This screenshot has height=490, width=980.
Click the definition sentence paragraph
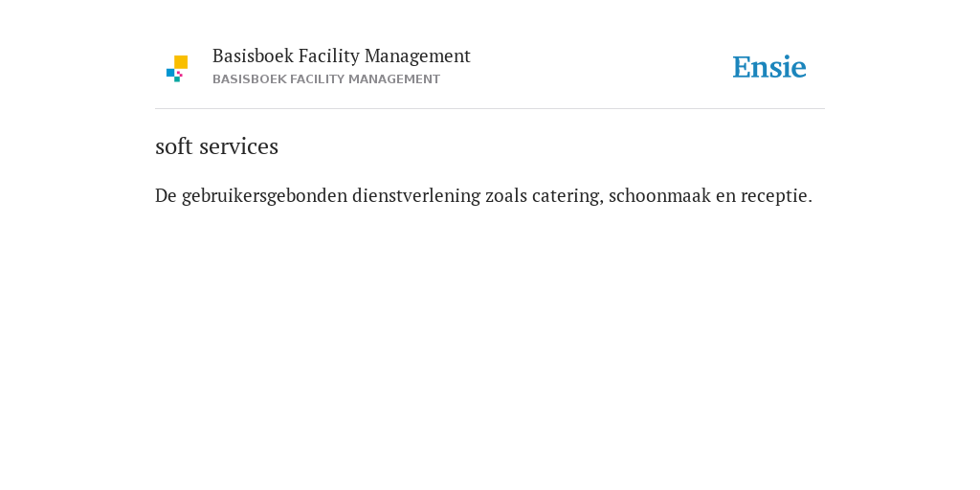click(483, 195)
